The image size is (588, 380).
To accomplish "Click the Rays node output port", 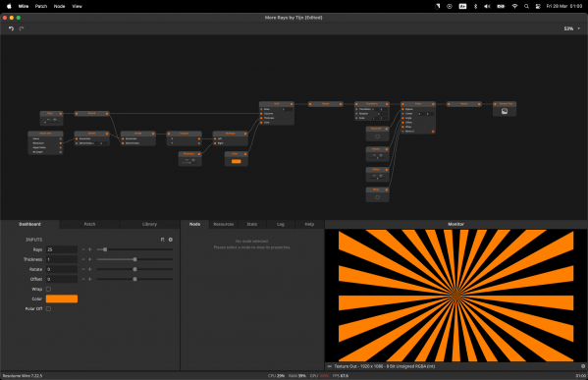I will tap(61, 113).
